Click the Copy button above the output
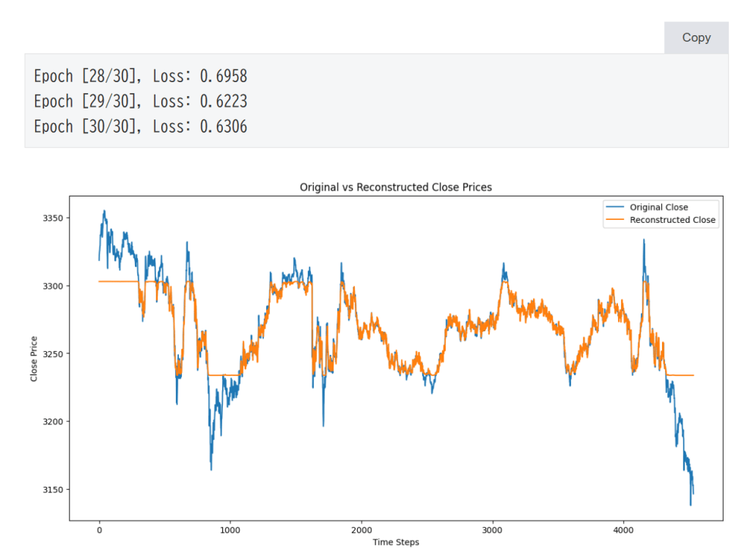This screenshot has height=560, width=750. click(x=696, y=38)
